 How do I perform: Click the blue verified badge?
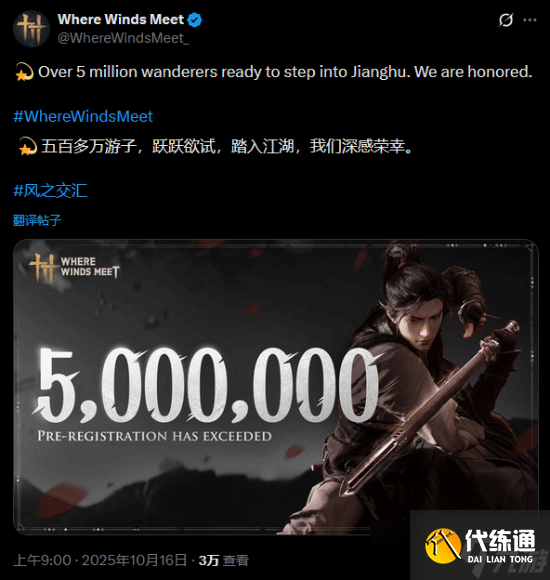tap(194, 20)
